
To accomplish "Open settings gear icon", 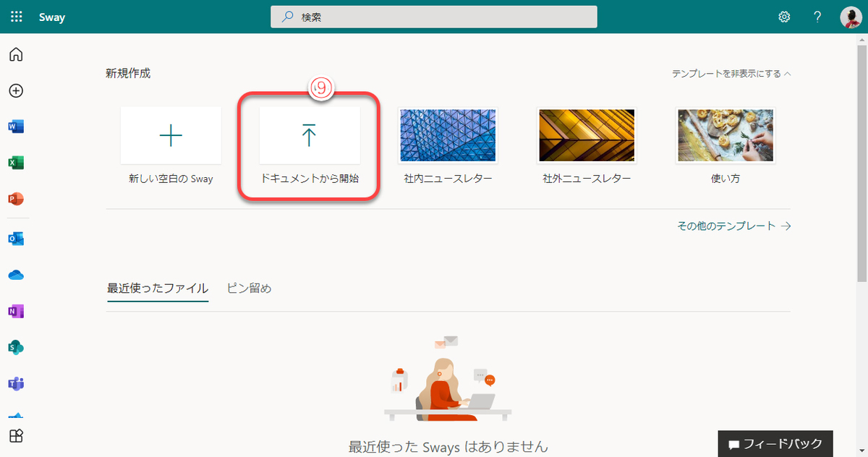I will [x=784, y=17].
